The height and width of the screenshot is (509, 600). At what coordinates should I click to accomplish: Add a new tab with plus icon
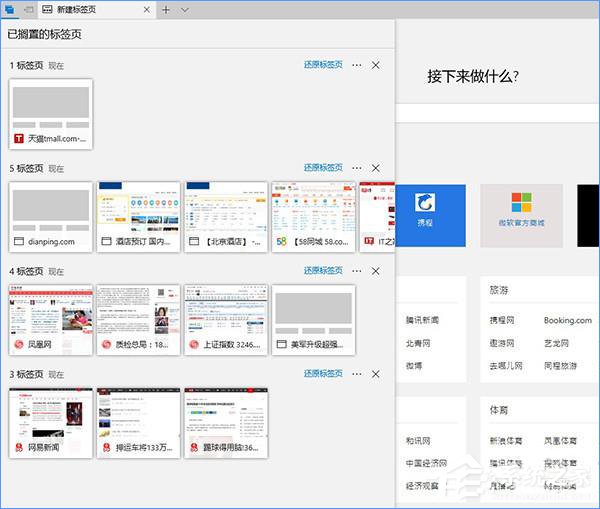point(166,9)
